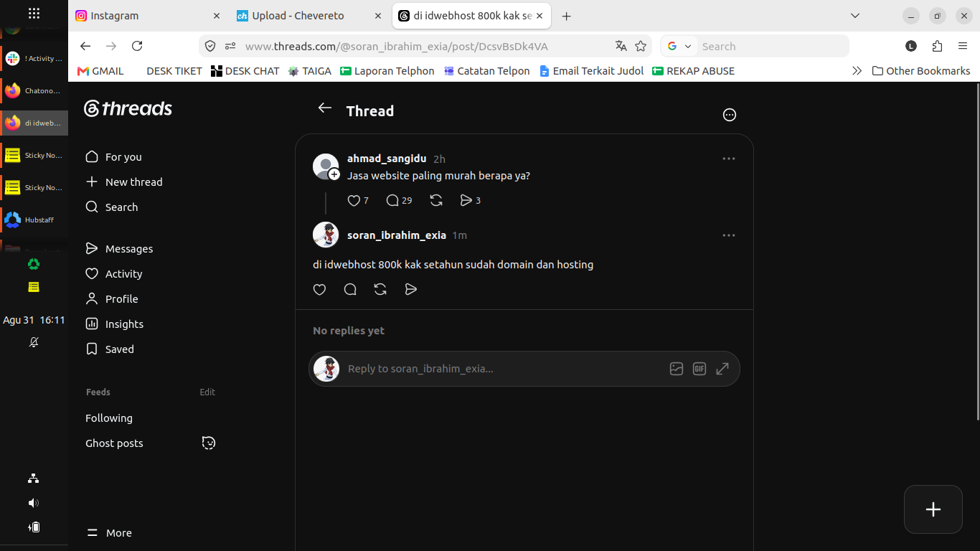Image resolution: width=980 pixels, height=551 pixels.
Task: Click the Threads logo
Action: click(128, 108)
